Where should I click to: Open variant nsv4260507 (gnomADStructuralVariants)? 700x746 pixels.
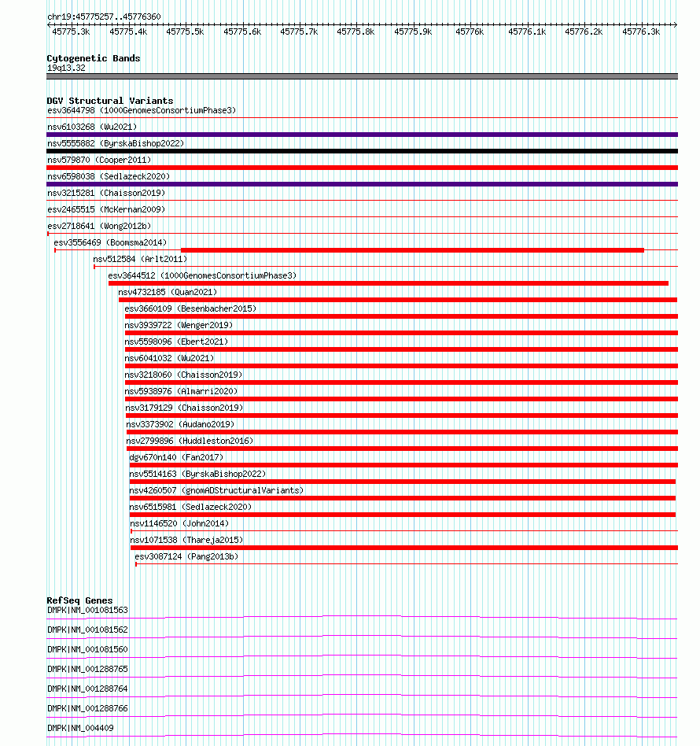click(216, 490)
